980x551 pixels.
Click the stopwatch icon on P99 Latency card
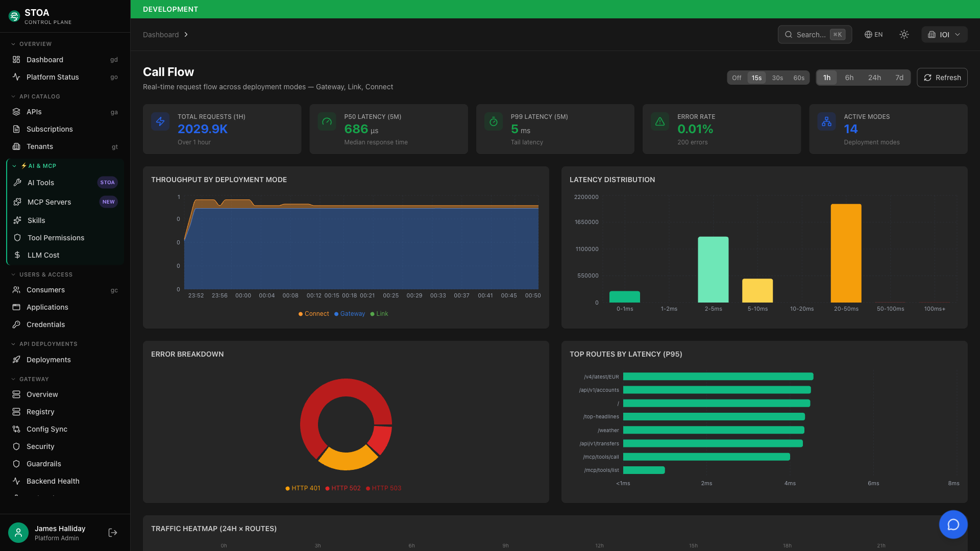tap(494, 121)
